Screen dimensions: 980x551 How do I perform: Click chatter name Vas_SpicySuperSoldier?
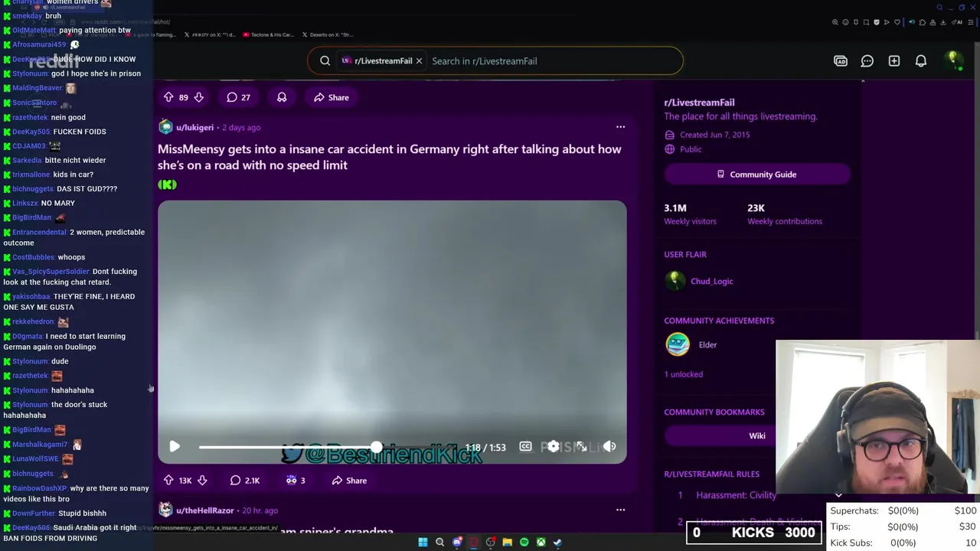[51, 272]
